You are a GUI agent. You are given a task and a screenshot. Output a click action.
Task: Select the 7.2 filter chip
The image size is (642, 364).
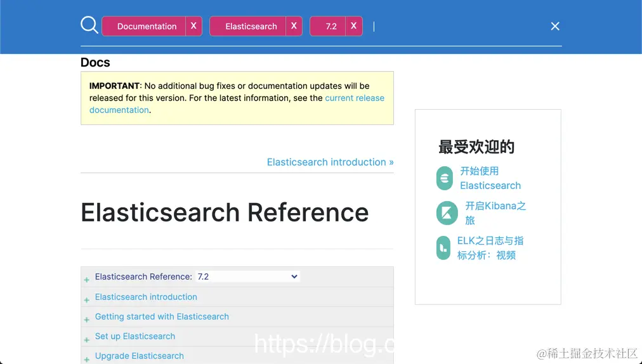(x=328, y=26)
